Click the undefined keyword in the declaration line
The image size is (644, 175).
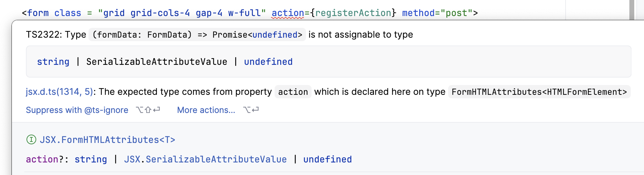point(327,159)
